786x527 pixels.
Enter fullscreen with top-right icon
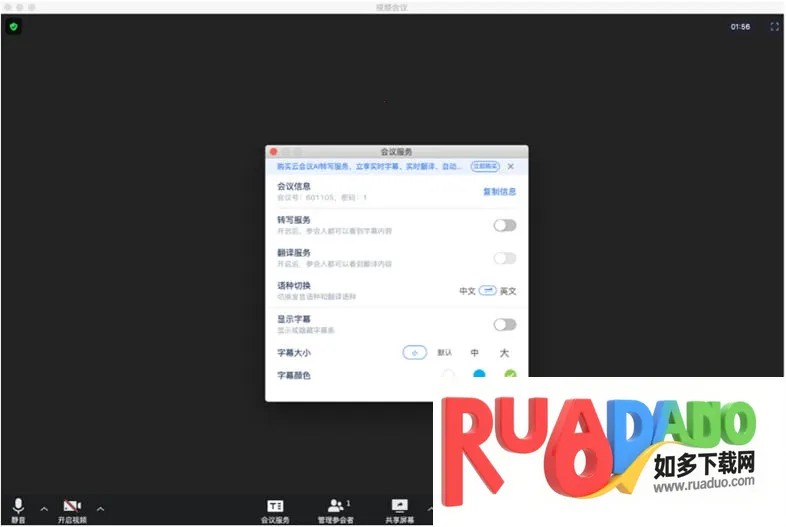(774, 27)
